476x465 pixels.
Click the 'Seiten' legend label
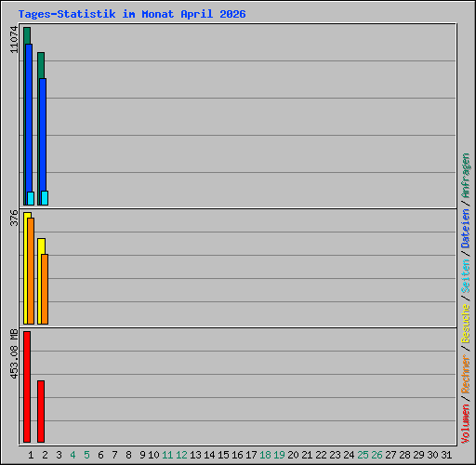pyautogui.click(x=466, y=276)
